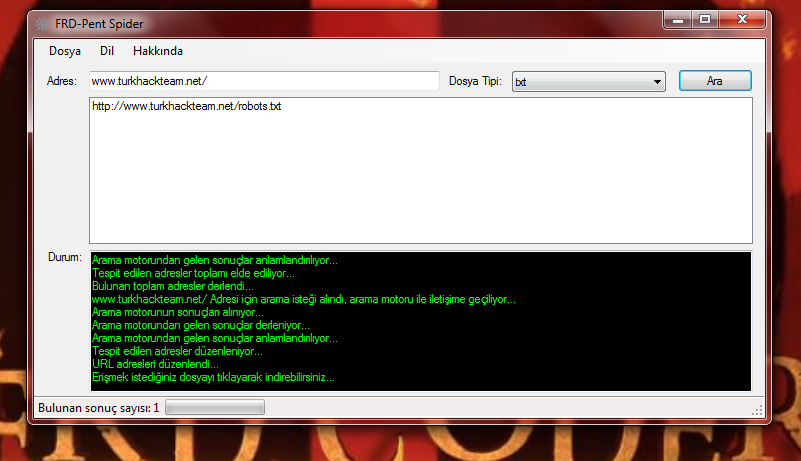Click the 'Erişmek istediğiniz dosyayı' log line
This screenshot has width=801, height=461.
point(212,378)
